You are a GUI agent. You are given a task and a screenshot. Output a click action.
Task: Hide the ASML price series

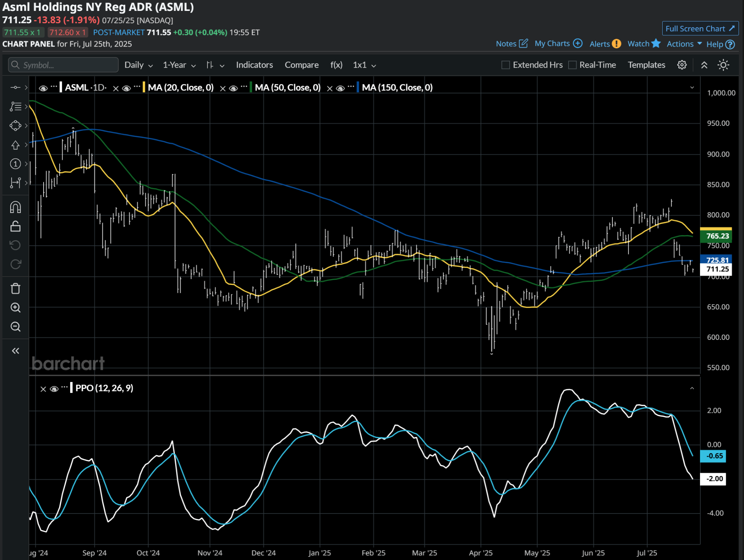click(43, 88)
